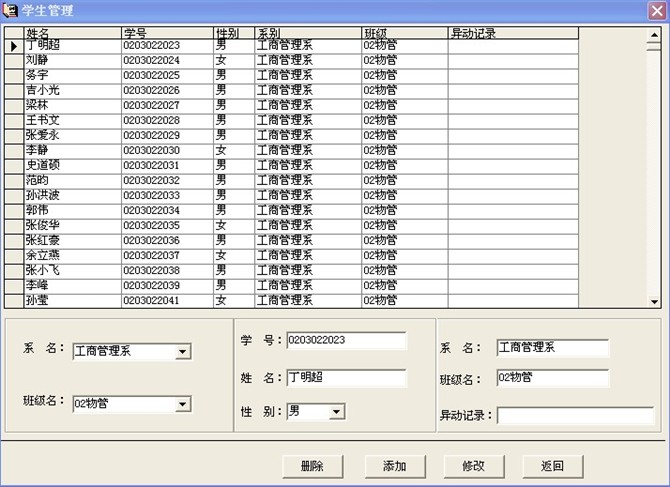670x487 pixels.
Task: Click the 学号 input field
Action: [x=346, y=340]
